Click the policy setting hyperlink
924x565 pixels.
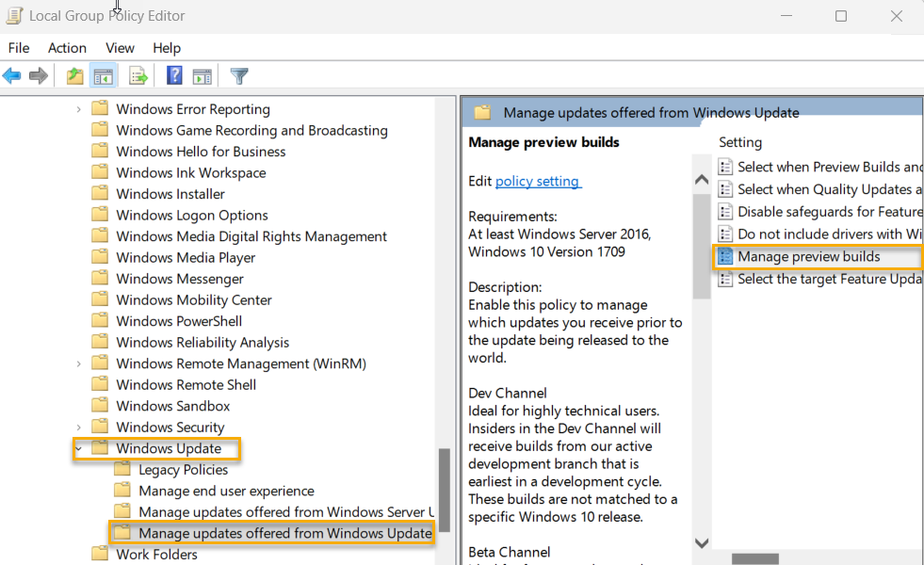[x=537, y=181]
